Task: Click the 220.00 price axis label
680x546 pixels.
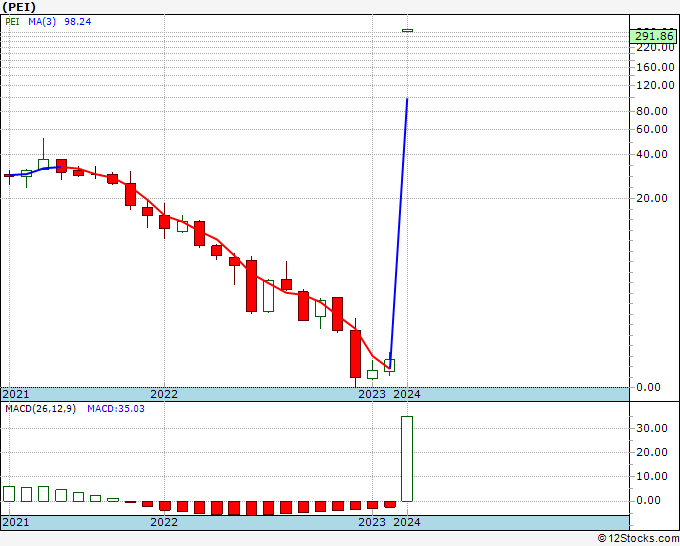Action: (x=655, y=48)
